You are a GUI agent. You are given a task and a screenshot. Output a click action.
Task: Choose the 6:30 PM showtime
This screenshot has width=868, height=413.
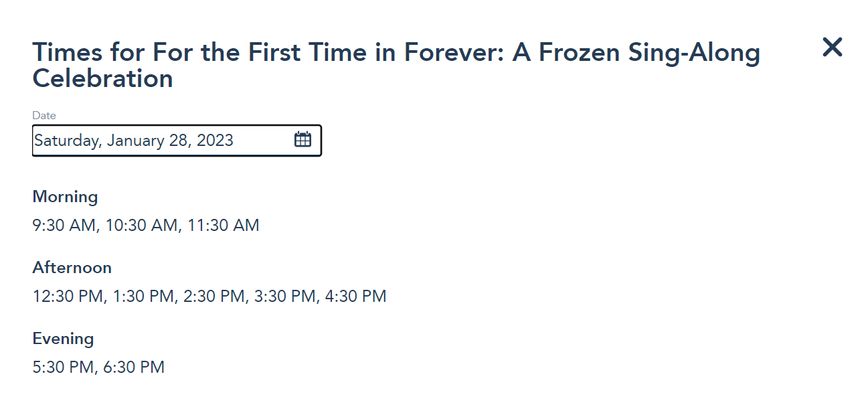tap(134, 367)
